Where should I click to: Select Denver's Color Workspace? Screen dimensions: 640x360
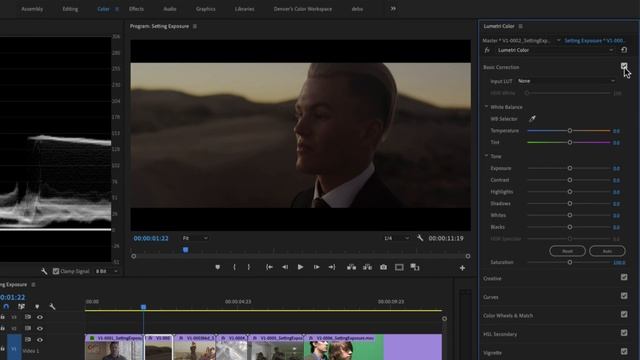point(303,9)
